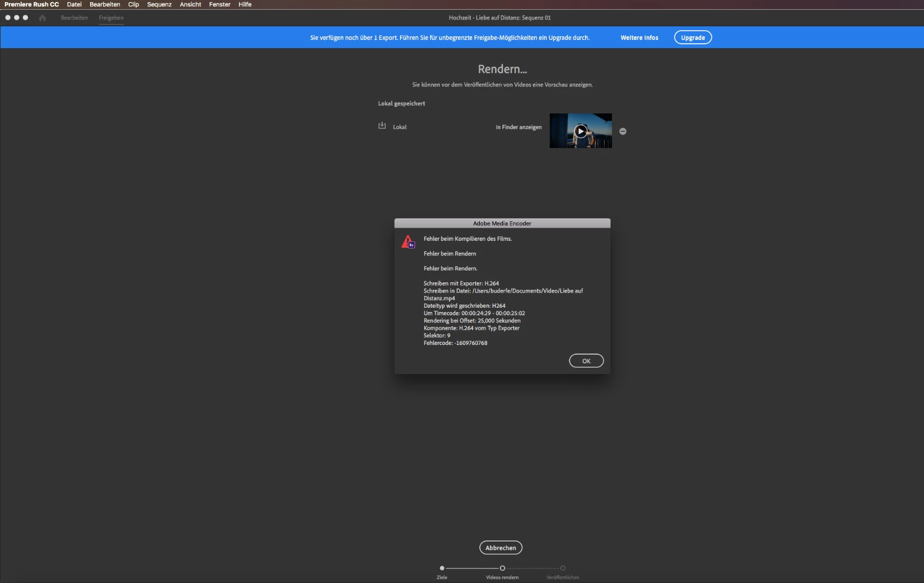Click the Lokal gespeichert label
This screenshot has width=924, height=583.
click(402, 103)
